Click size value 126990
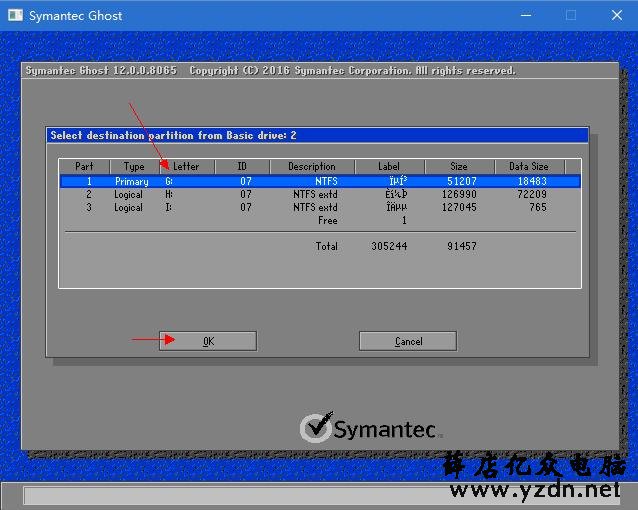 point(459,194)
